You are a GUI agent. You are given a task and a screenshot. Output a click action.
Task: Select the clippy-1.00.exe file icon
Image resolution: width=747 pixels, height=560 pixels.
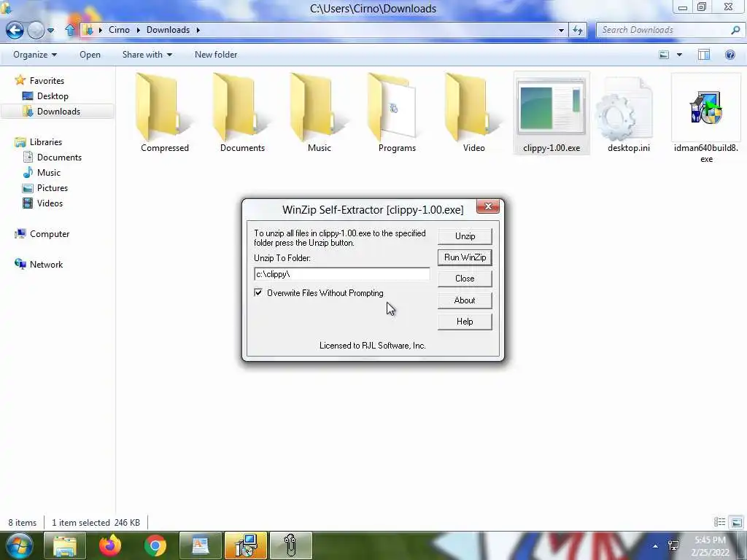pyautogui.click(x=551, y=112)
